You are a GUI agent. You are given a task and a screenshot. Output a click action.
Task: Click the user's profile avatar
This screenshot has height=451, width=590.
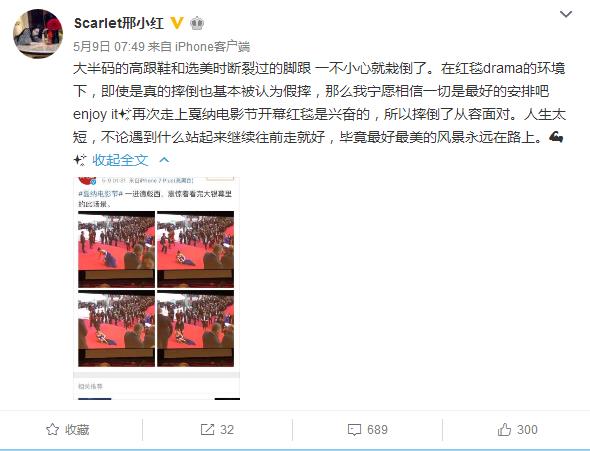(38, 34)
